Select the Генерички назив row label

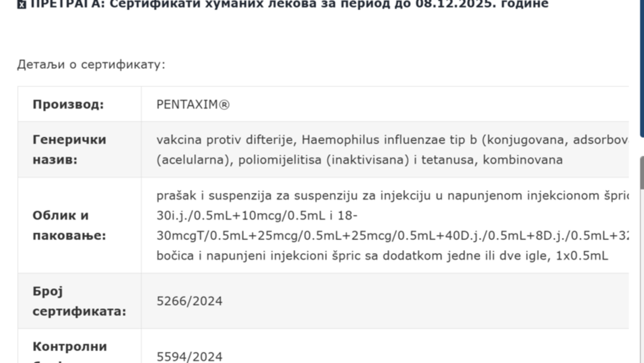pos(69,150)
